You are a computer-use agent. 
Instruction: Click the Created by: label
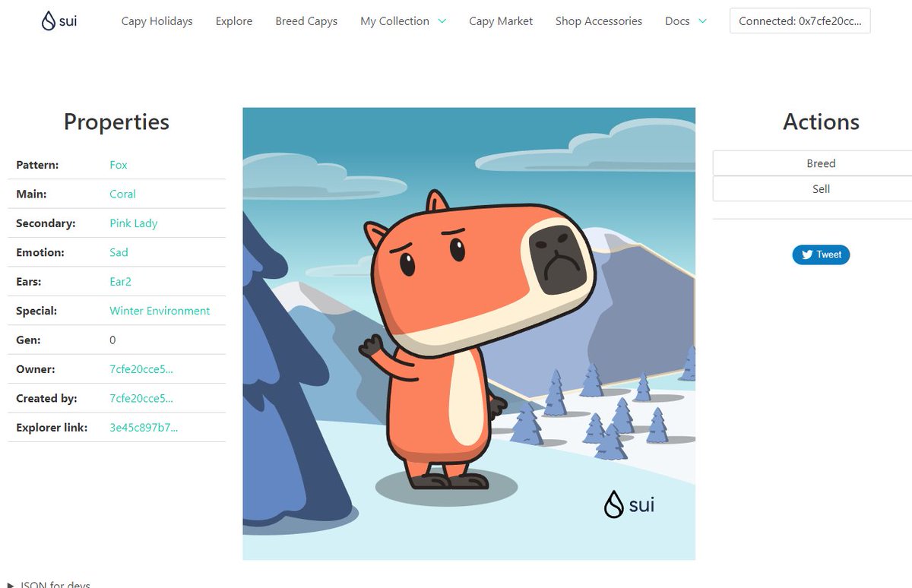coord(47,398)
